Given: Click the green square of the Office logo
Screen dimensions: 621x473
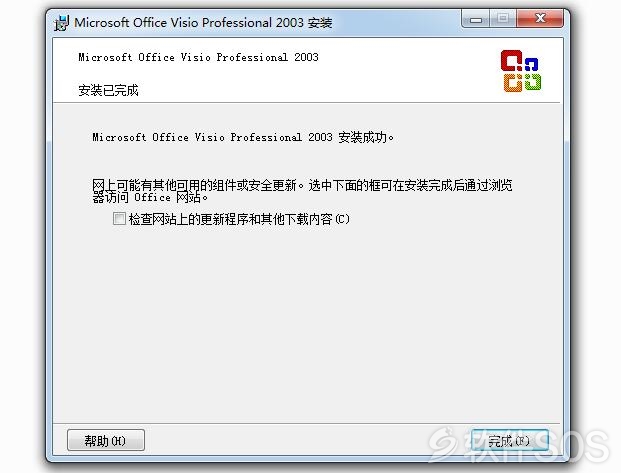Looking at the screenshot, I should coord(533,82).
